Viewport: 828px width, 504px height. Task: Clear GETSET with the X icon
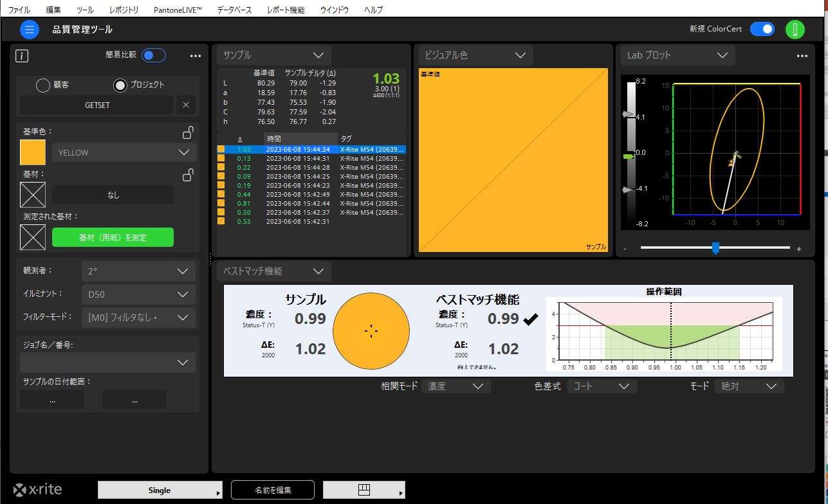[186, 105]
